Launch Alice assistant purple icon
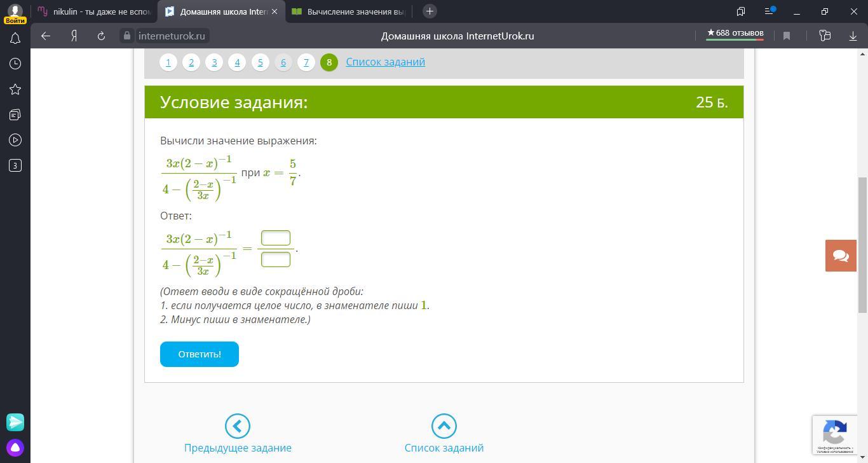 (x=15, y=447)
